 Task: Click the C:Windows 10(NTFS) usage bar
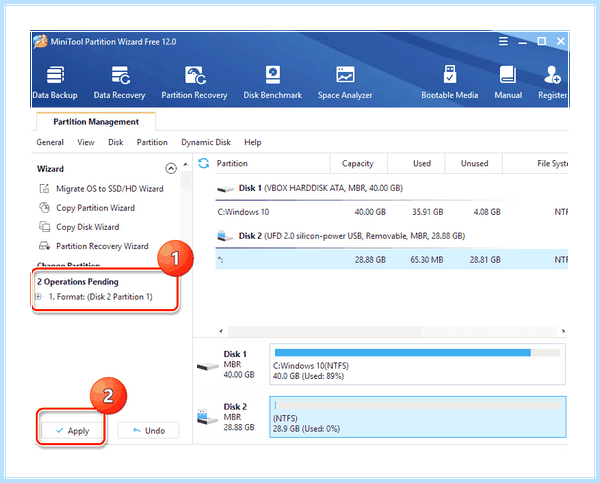click(417, 352)
